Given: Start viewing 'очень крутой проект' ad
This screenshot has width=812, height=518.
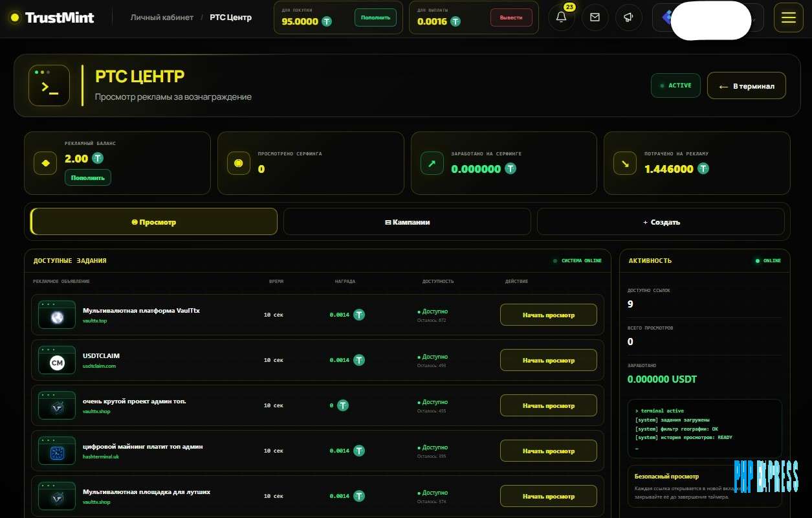Looking at the screenshot, I should pyautogui.click(x=549, y=405).
